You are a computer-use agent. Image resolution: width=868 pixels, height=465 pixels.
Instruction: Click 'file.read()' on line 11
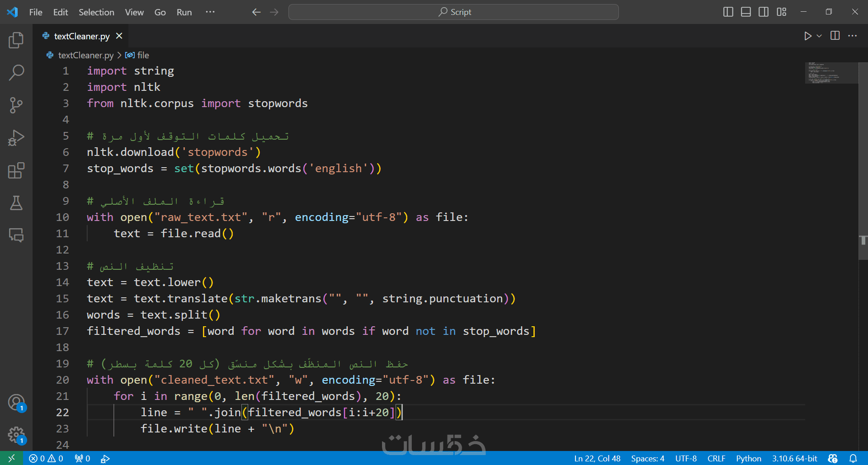coord(197,234)
